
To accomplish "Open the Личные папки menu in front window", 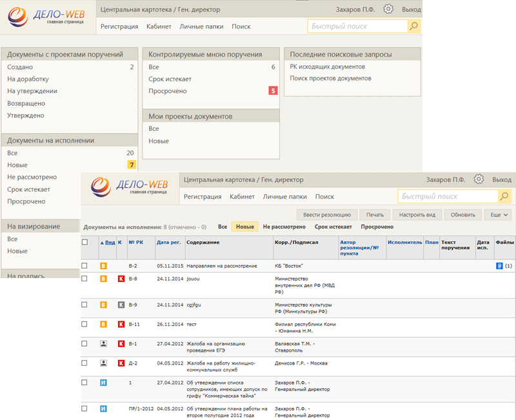I will (288, 197).
